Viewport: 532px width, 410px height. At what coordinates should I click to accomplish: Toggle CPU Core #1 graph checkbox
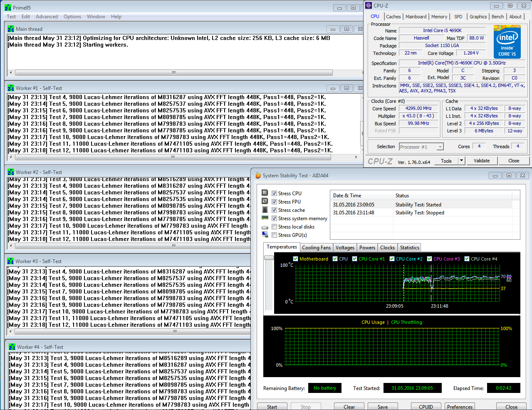pos(354,258)
